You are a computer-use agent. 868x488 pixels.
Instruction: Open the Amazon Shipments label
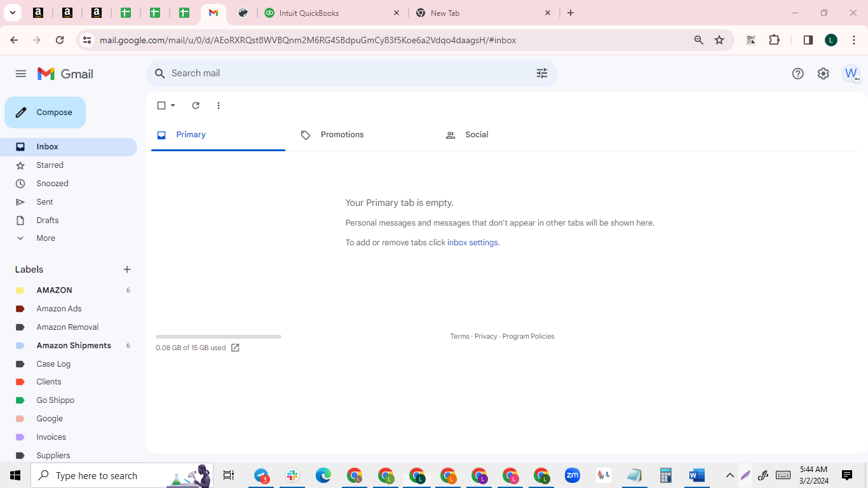69,346
